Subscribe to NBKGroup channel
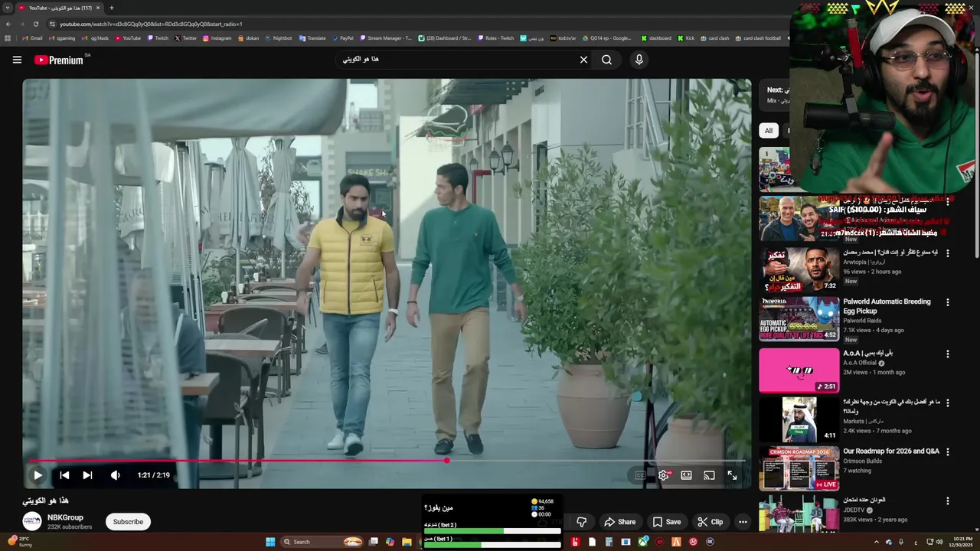980x551 pixels. click(x=128, y=522)
